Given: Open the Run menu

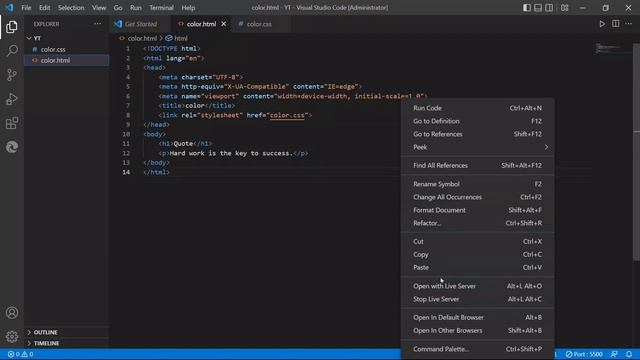Looking at the screenshot, I should pyautogui.click(x=136, y=8).
